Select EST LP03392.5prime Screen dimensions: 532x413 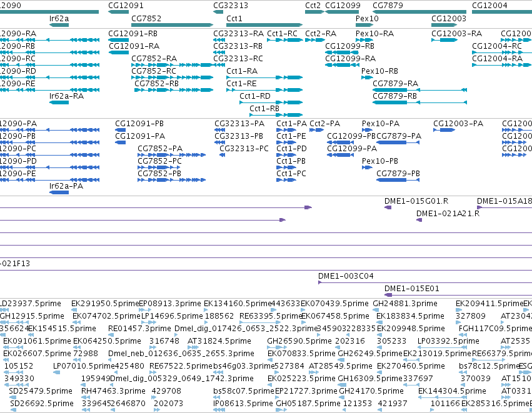442,347
